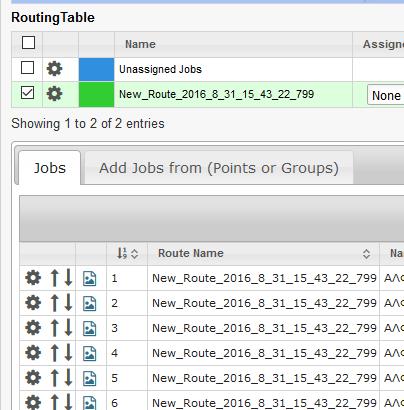Click the Name column header in RoutingTable

point(140,44)
